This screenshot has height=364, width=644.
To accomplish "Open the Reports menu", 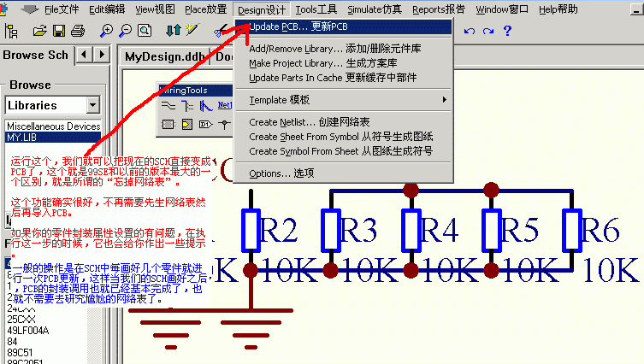I will [439, 9].
